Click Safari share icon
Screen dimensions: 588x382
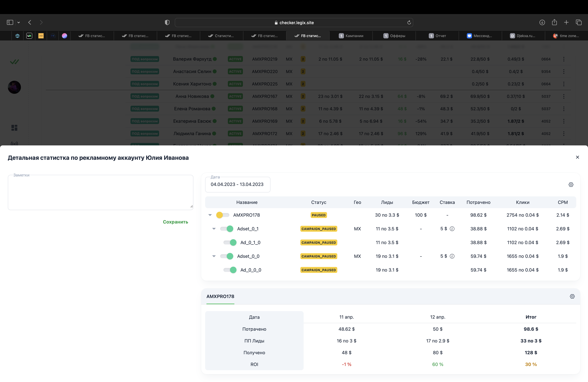pyautogui.click(x=554, y=22)
